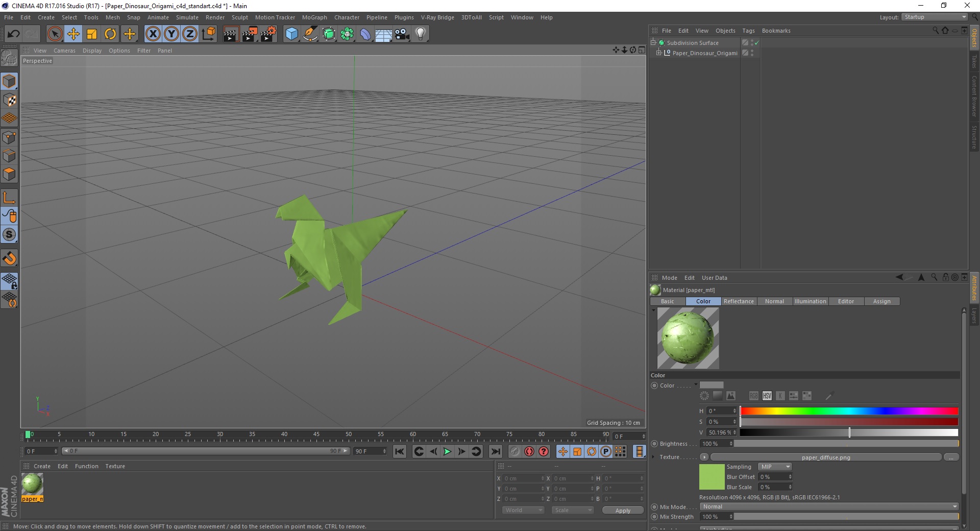
Task: Render to Picture Viewer
Action: coord(250,34)
